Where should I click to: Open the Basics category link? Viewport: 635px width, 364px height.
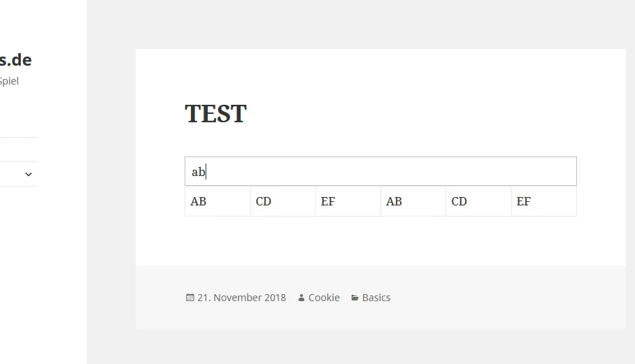376,298
